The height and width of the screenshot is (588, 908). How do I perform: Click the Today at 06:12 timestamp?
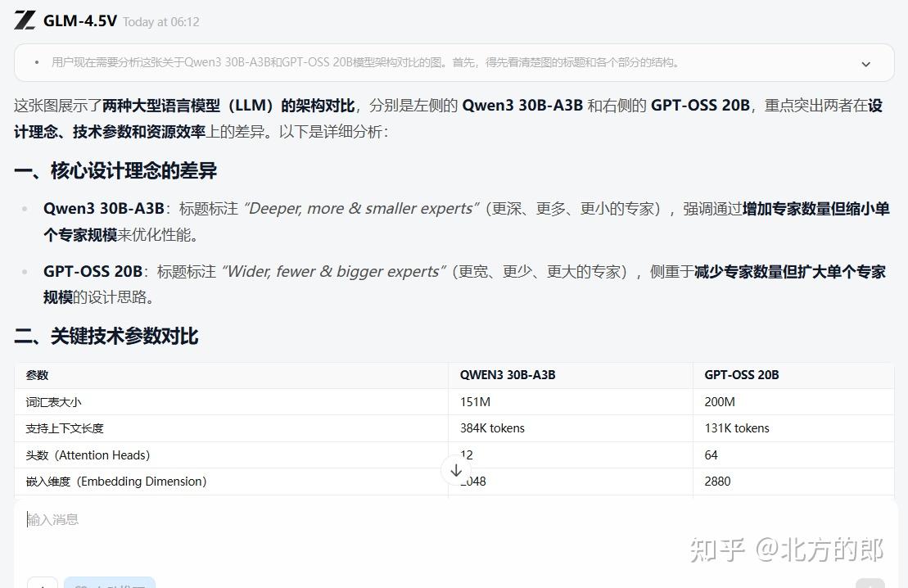tap(160, 22)
